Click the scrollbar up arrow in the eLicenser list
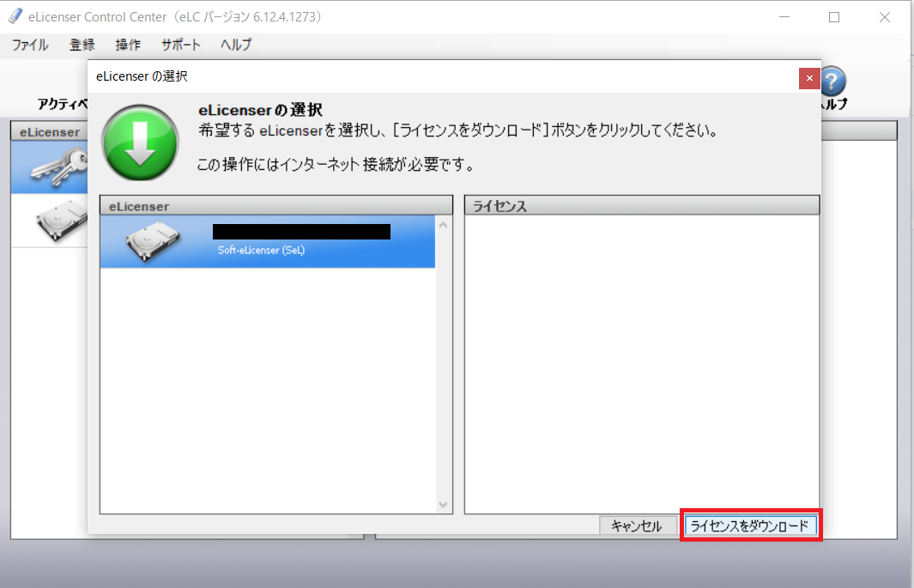The image size is (914, 588). coord(444,224)
